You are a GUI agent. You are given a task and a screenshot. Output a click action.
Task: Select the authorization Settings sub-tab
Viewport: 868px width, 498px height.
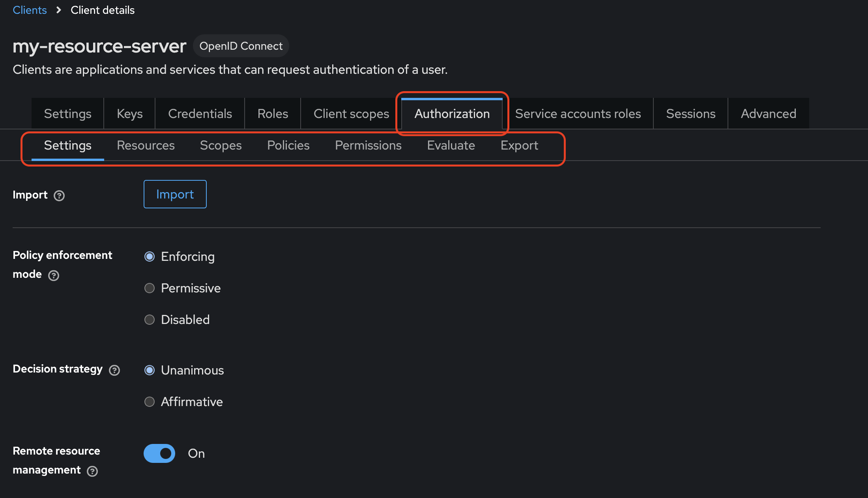[x=68, y=145]
